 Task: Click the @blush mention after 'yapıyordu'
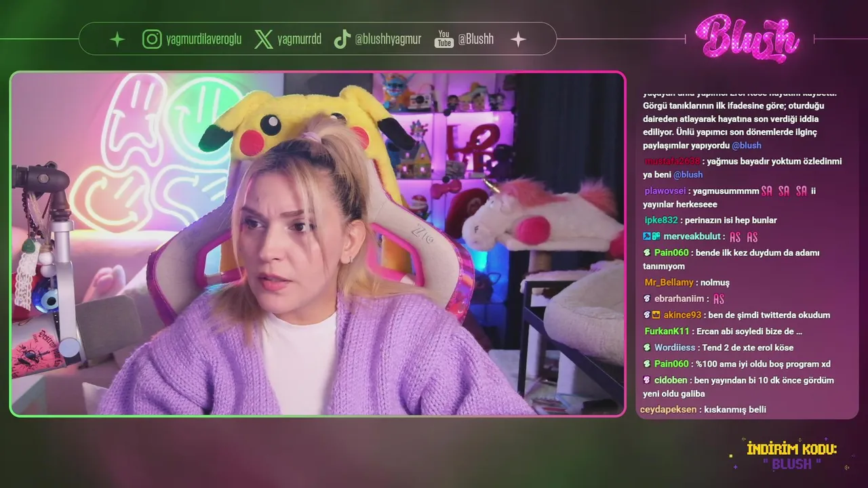[x=746, y=146]
